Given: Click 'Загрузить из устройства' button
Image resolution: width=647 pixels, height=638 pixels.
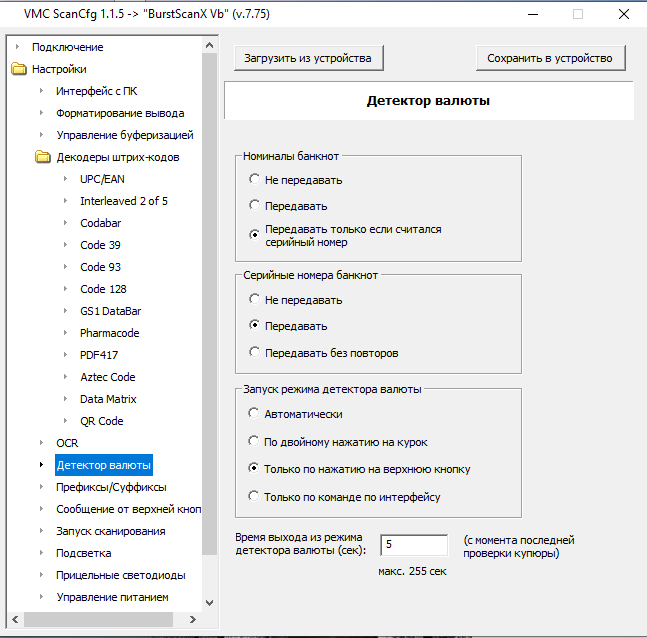Looking at the screenshot, I should [x=308, y=58].
